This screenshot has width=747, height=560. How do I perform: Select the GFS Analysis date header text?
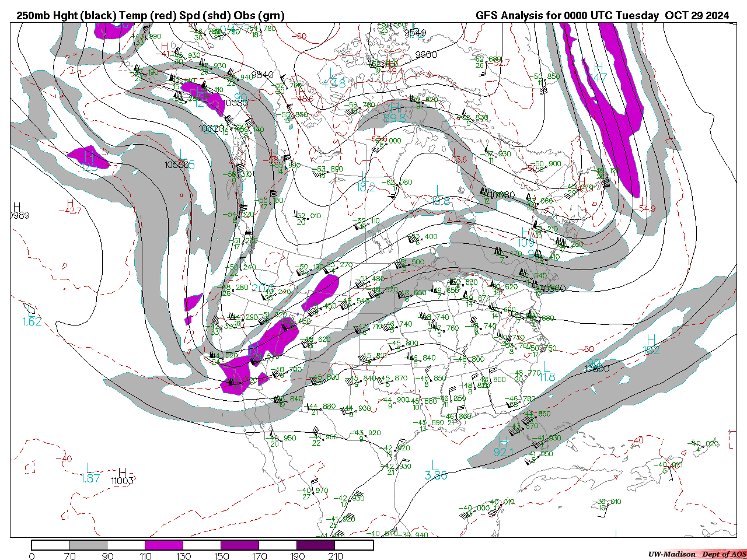602,16
